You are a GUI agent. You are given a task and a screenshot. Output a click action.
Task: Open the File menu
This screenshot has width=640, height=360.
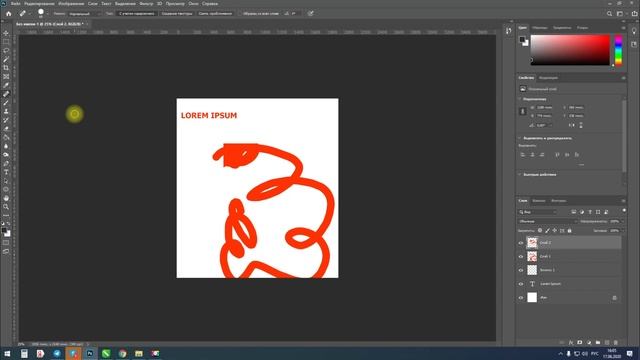[x=16, y=3]
